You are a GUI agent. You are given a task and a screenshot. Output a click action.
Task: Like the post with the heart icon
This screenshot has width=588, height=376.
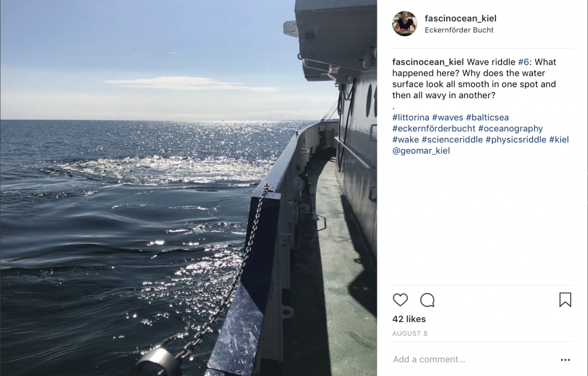point(400,300)
